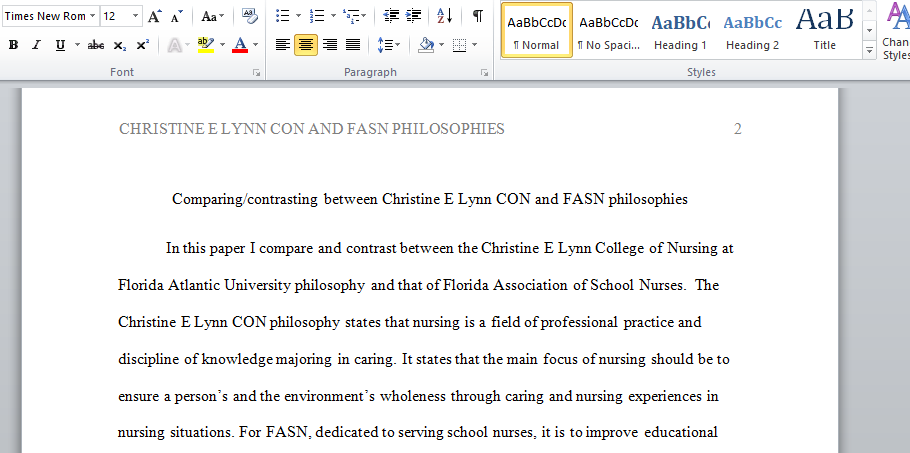910x453 pixels.
Task: Expand shading color dropdown arrow
Action: (x=441, y=45)
